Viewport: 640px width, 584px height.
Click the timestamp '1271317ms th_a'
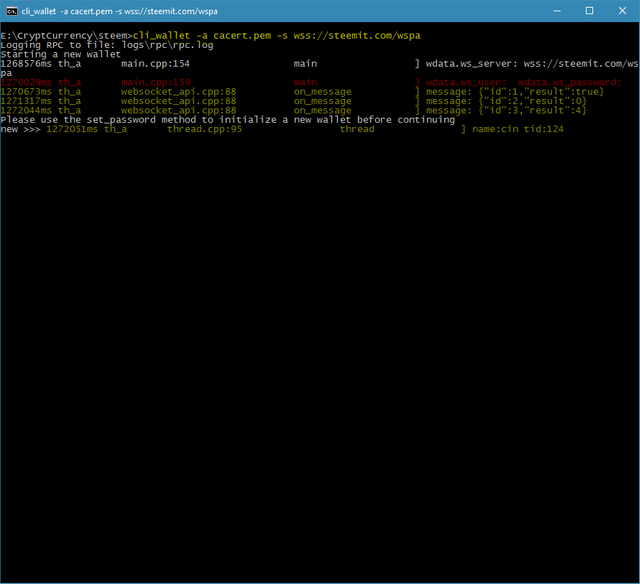coord(41,101)
